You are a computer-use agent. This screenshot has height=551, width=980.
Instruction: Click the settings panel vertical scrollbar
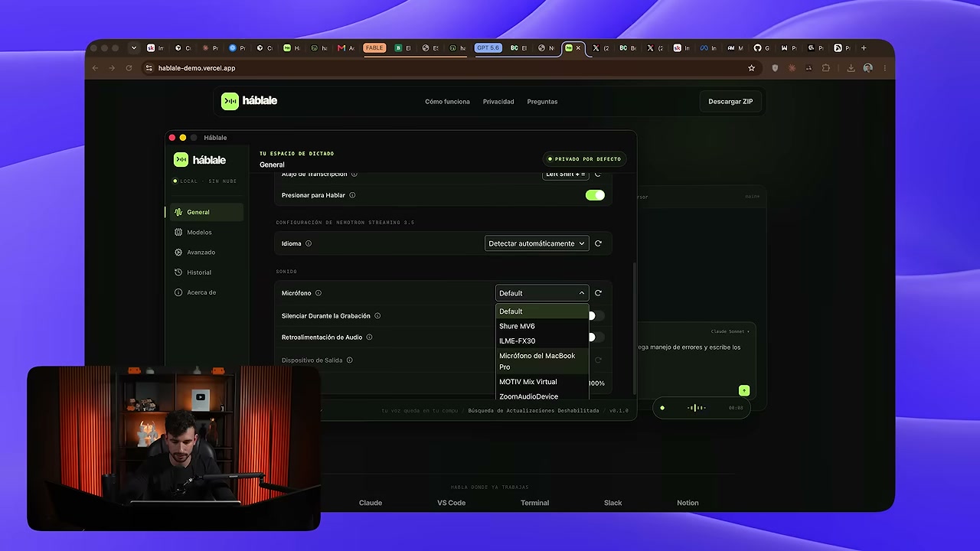633,329
